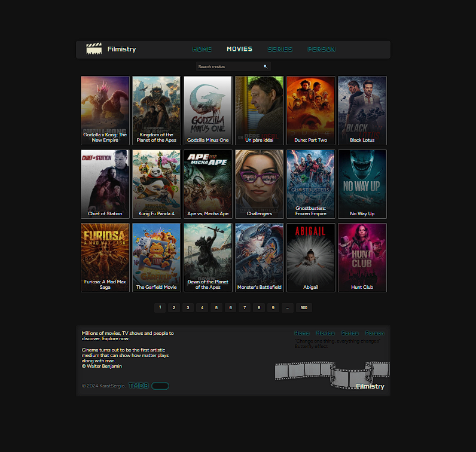476x452 pixels.
Task: Open the Un père idéal movie card
Action: 260,111
